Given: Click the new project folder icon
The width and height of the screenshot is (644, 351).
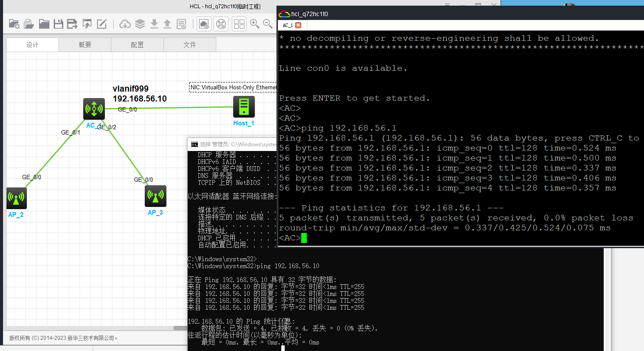Looking at the screenshot, I should [x=14, y=24].
